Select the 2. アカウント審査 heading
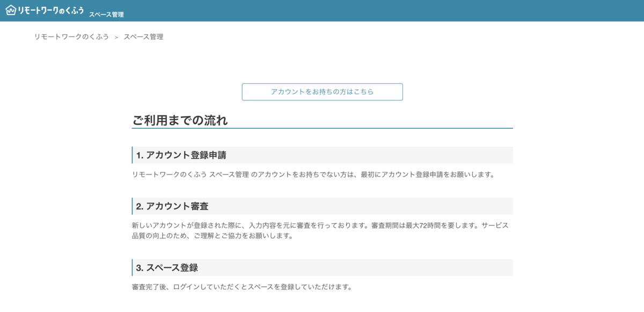The width and height of the screenshot is (644, 312). [322, 206]
